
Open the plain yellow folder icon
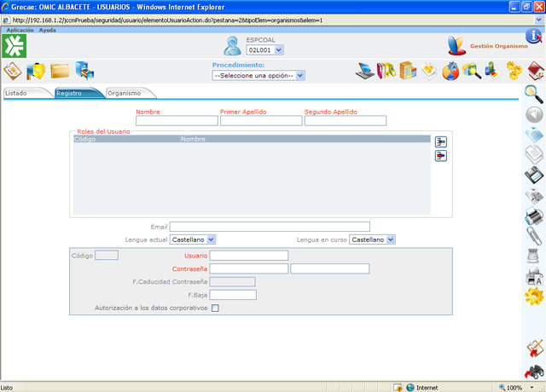click(x=60, y=71)
